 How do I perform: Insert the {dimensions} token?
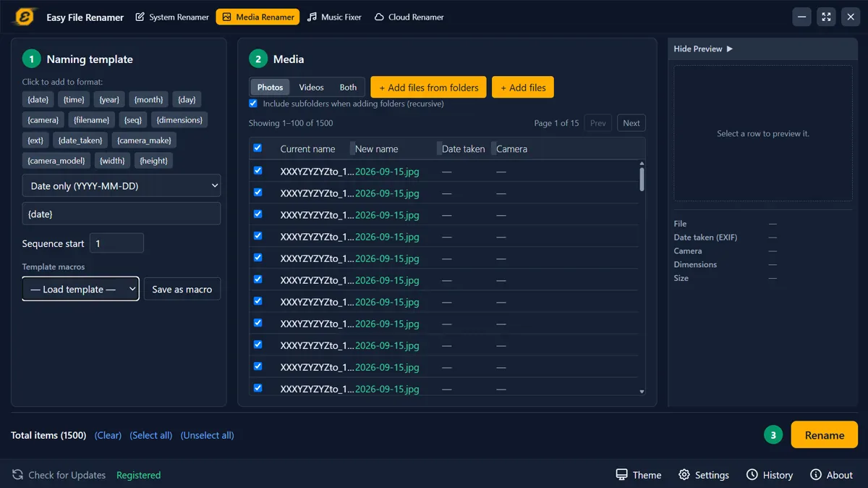pos(180,119)
